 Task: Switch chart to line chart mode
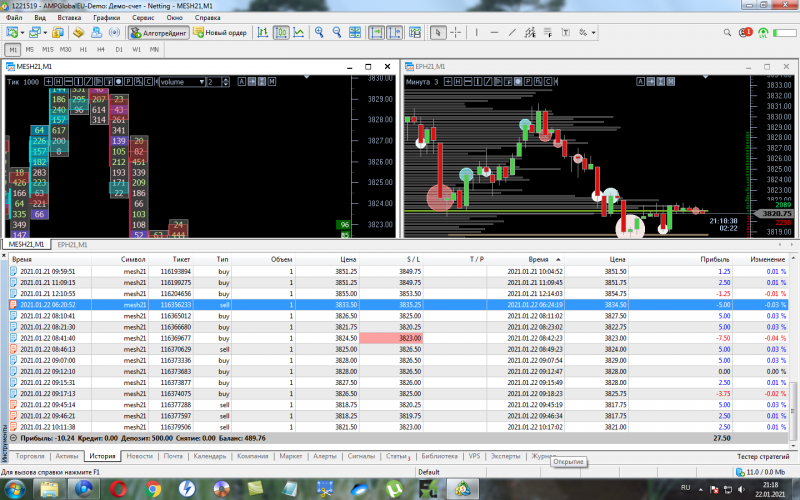pos(299,33)
